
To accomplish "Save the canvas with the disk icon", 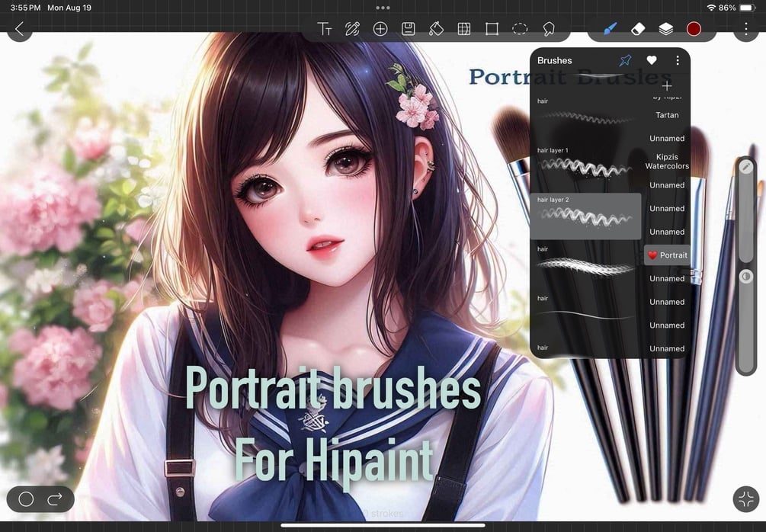I will coord(408,29).
